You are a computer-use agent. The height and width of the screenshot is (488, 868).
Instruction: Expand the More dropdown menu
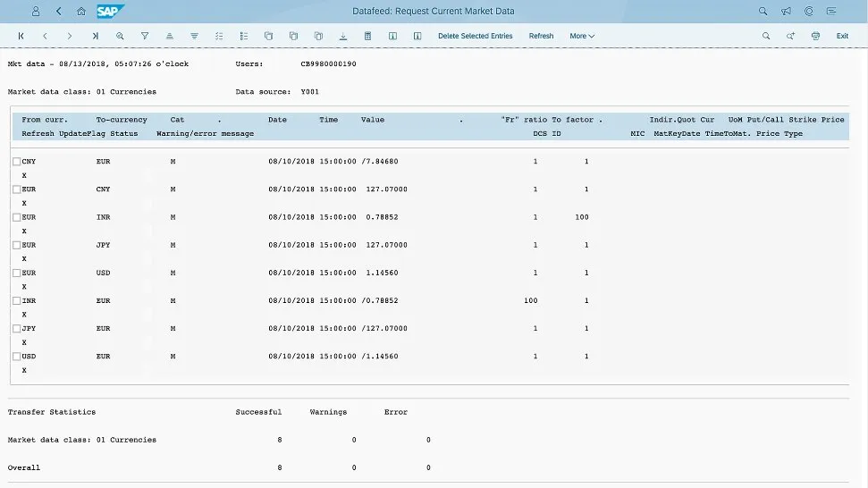click(x=581, y=36)
